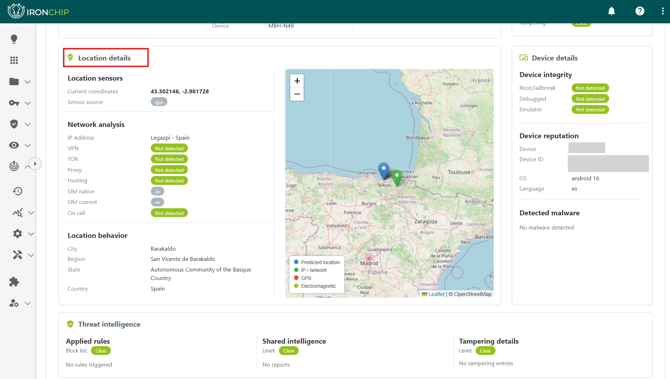Click the Emulator Not detected badge
The height and width of the screenshot is (379, 670).
(590, 109)
